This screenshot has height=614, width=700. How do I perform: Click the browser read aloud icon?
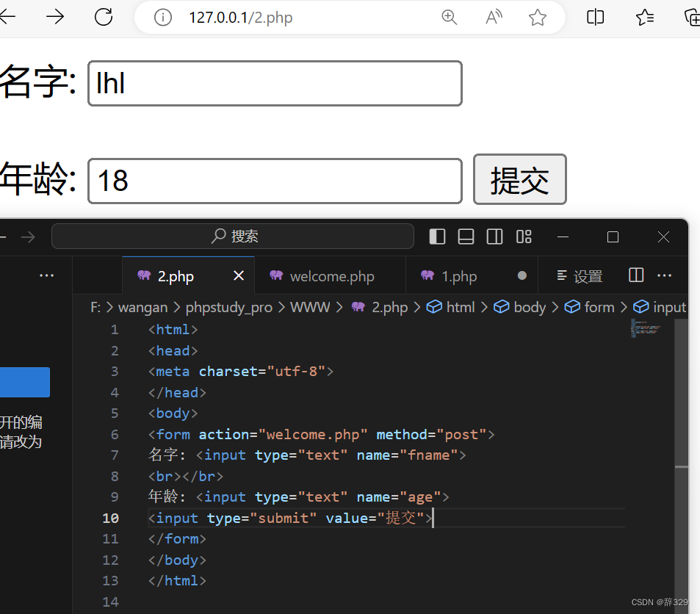[493, 18]
